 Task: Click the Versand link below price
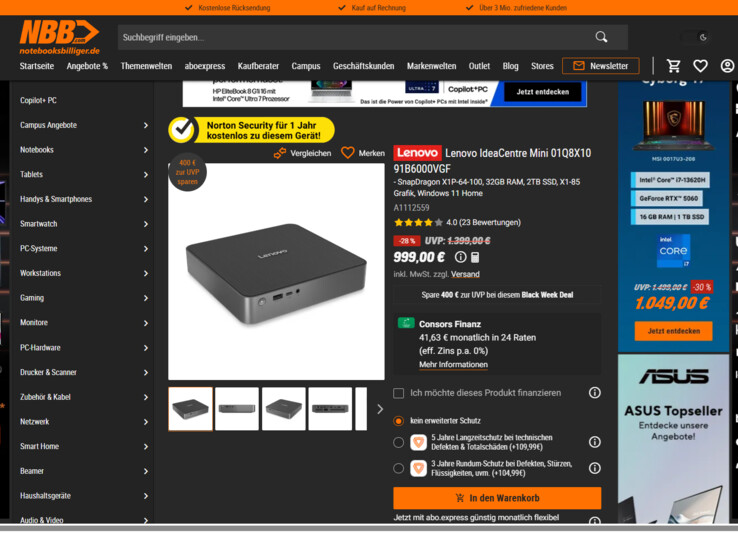coord(465,274)
